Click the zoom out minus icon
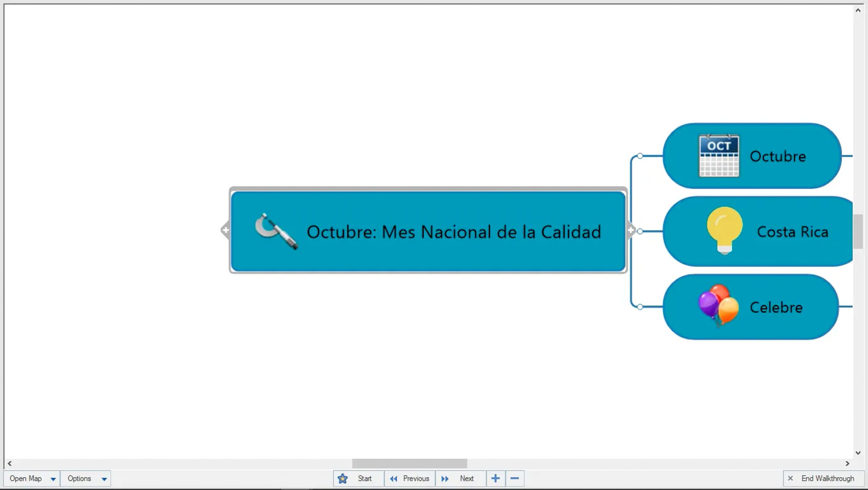The width and height of the screenshot is (868, 490). 515,478
